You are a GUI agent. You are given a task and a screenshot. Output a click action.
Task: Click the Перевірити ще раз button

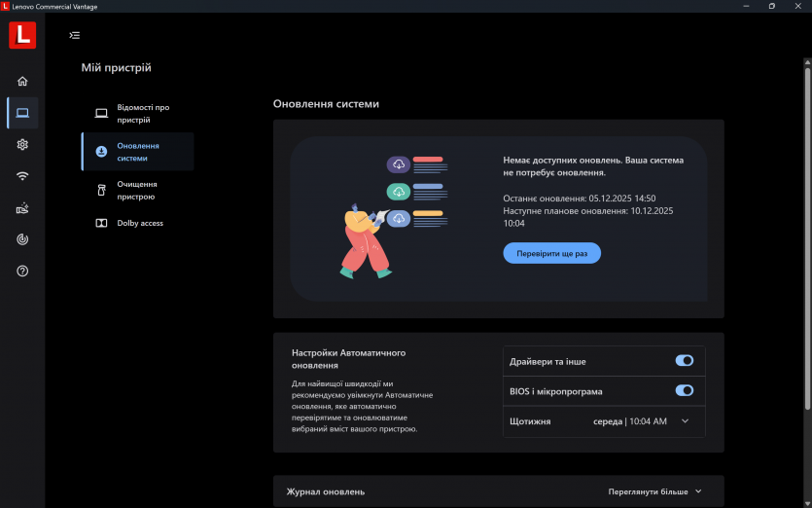pos(551,253)
